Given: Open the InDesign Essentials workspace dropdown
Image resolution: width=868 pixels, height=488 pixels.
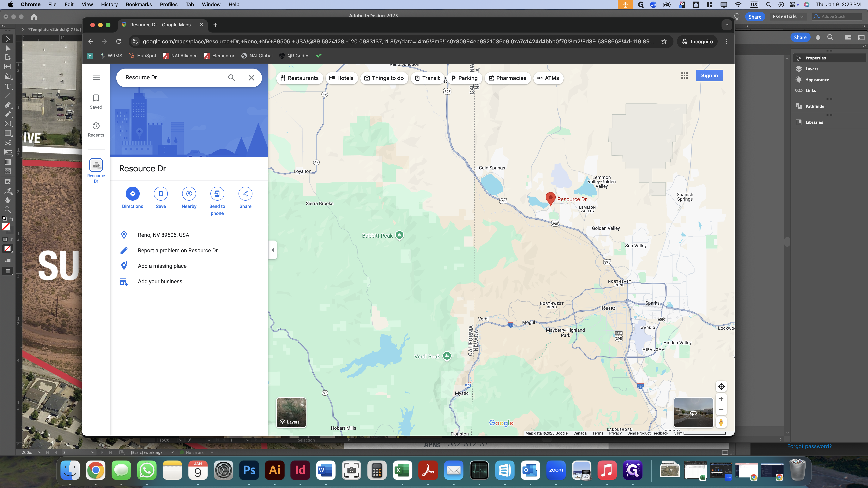Looking at the screenshot, I should 788,16.
